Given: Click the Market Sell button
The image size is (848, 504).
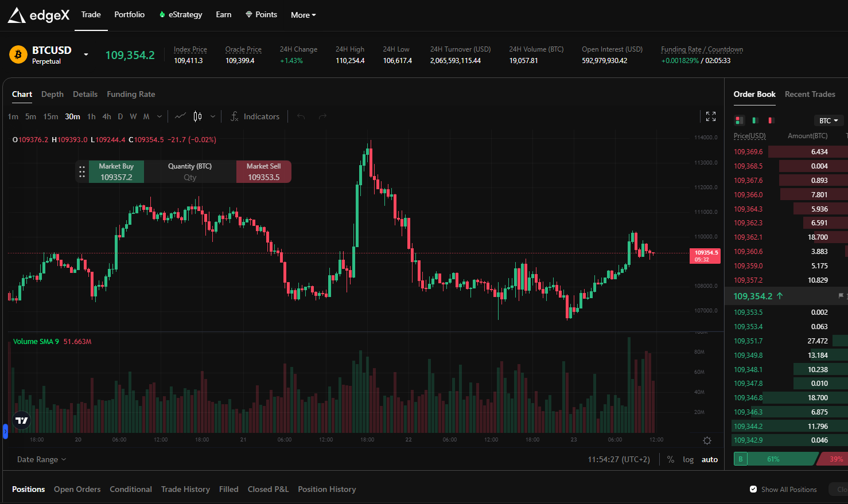Looking at the screenshot, I should pos(263,171).
